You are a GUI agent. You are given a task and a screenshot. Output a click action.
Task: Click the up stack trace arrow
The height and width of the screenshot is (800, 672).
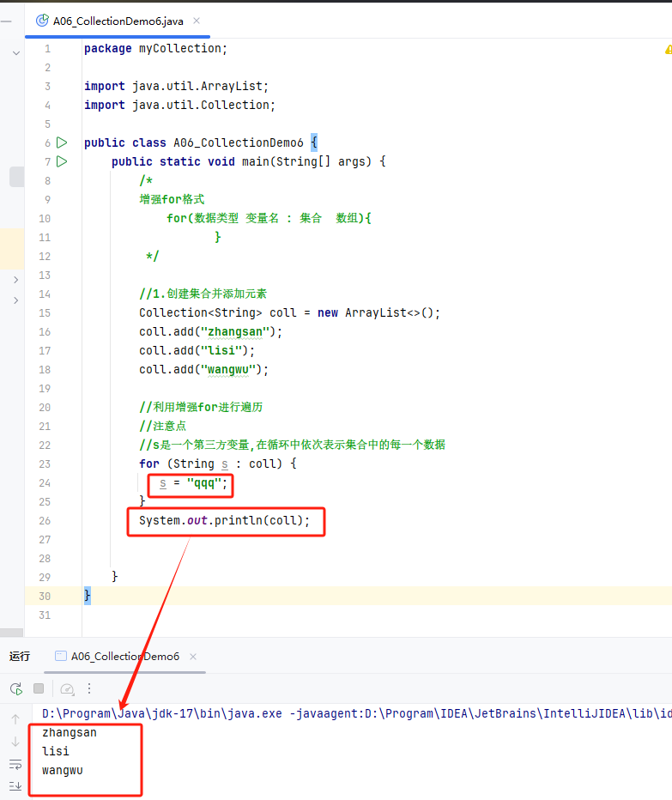15,718
